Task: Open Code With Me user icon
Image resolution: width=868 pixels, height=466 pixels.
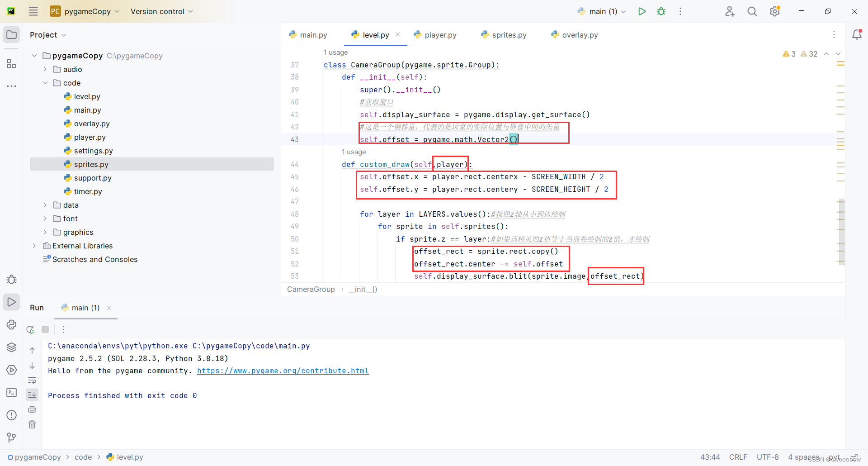Action: click(x=730, y=11)
